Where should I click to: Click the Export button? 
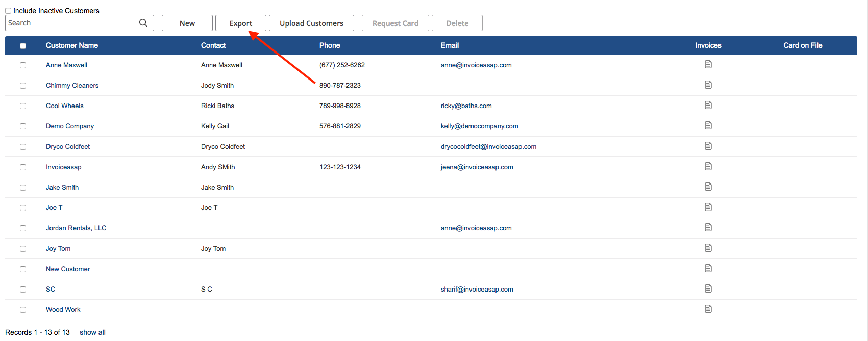241,23
